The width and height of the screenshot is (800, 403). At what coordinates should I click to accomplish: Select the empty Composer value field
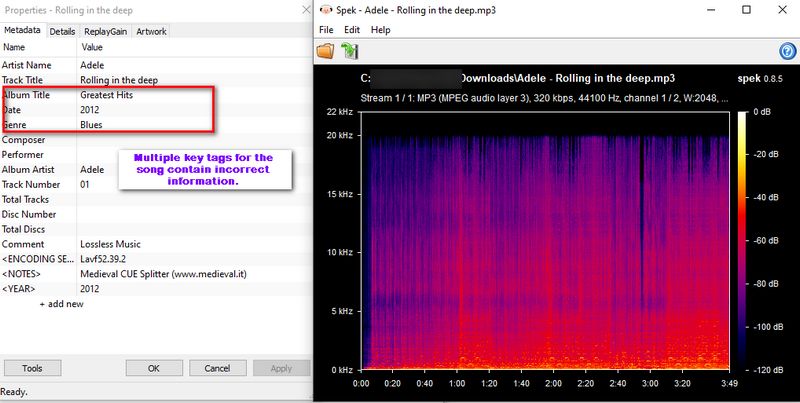194,140
